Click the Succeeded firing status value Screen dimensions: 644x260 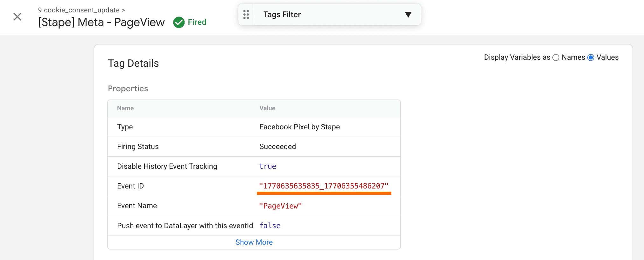coord(277,147)
